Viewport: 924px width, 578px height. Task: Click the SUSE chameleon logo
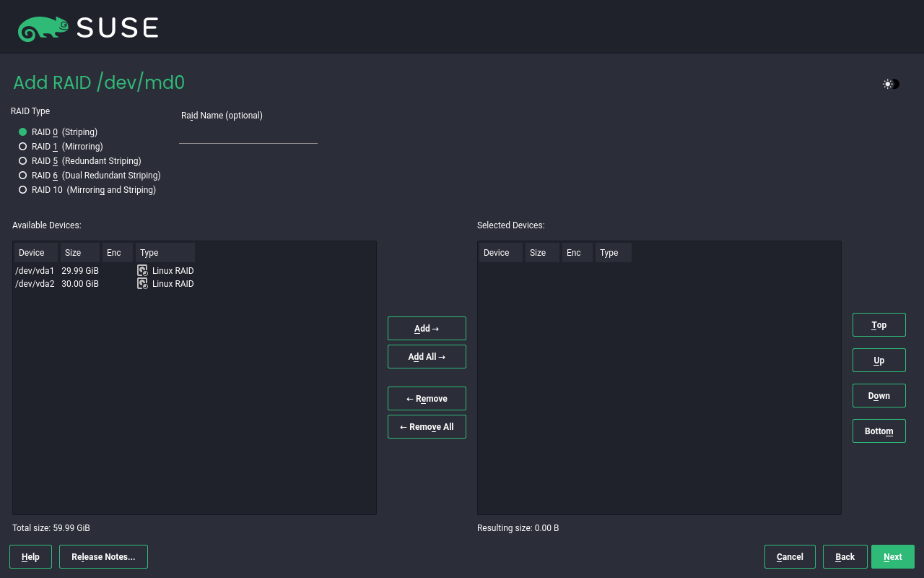pos(43,28)
